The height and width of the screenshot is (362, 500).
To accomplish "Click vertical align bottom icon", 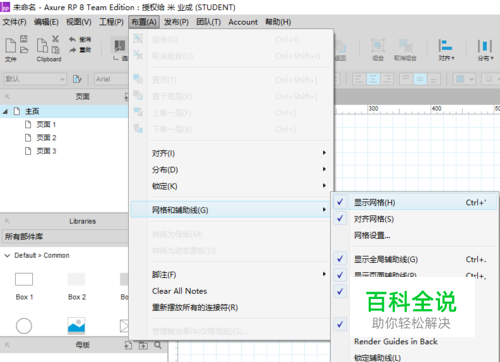I will (433, 79).
